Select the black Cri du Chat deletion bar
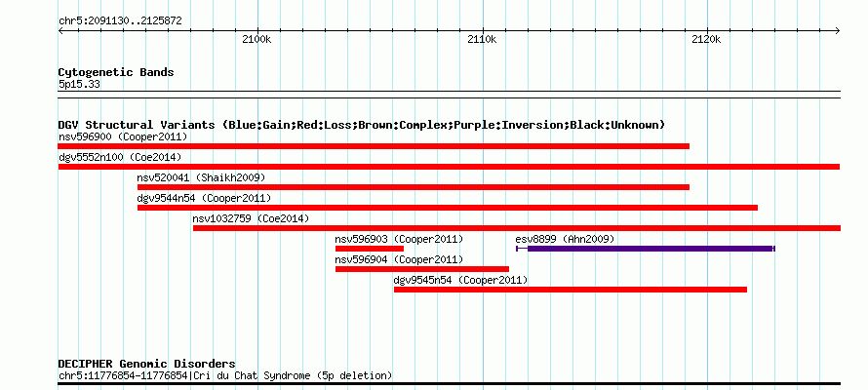This screenshot has width=868, height=390. [x=449, y=383]
